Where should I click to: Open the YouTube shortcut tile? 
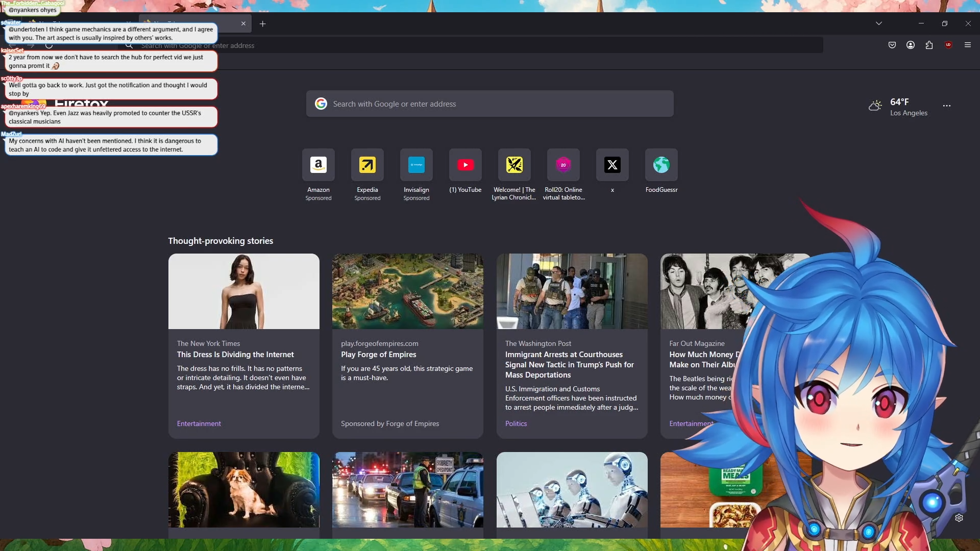tap(465, 165)
